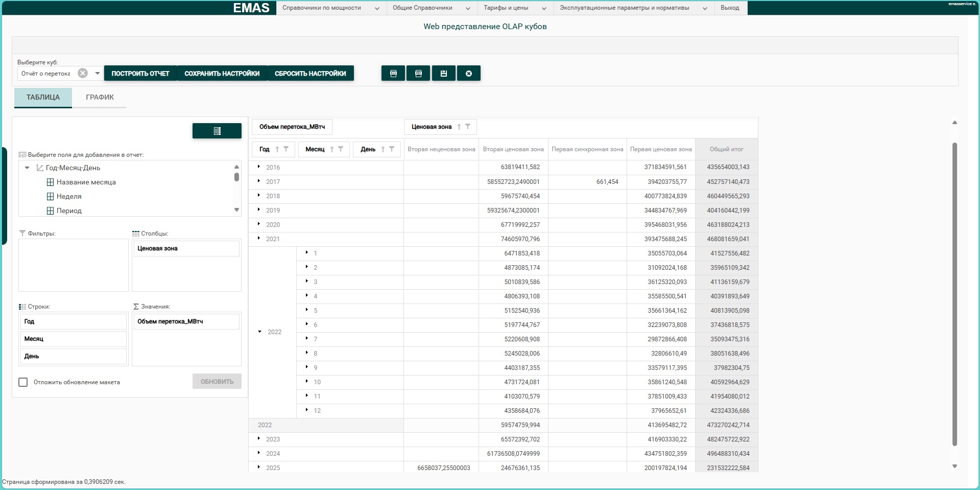Screen dimensions: 980x490
Task: Toggle the field list panel layout button
Action: click(217, 131)
